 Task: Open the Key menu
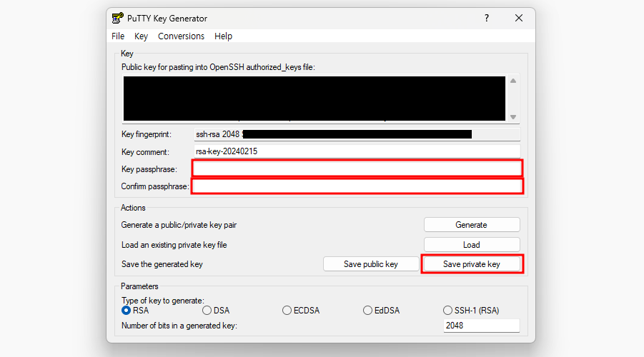point(141,36)
